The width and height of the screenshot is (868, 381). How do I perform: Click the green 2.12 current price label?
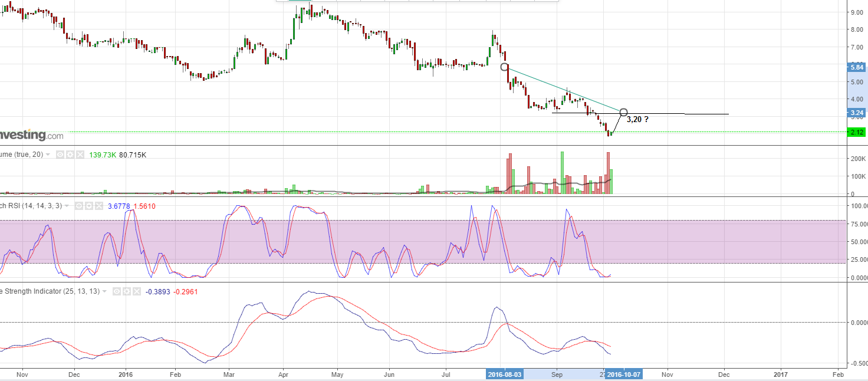point(856,132)
